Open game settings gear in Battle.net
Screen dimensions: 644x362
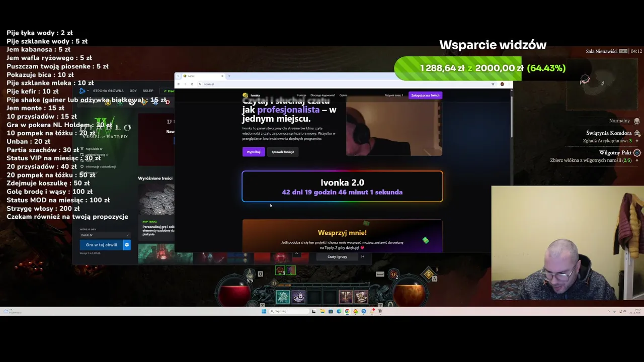click(127, 245)
